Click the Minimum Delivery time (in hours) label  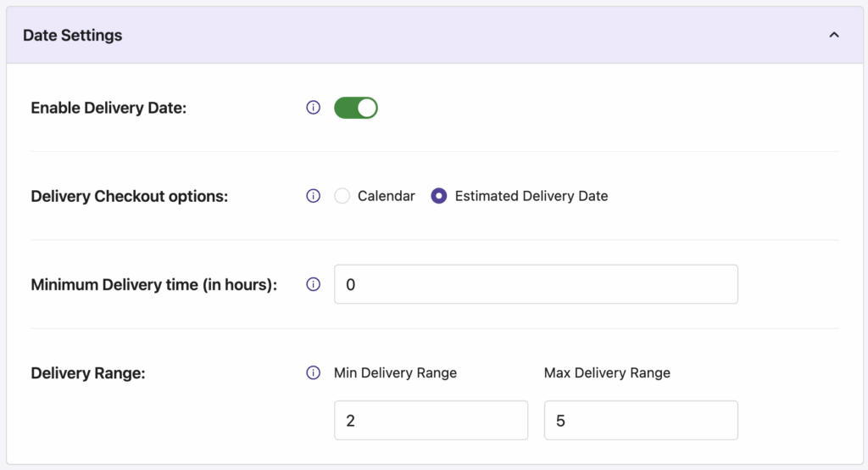[154, 284]
